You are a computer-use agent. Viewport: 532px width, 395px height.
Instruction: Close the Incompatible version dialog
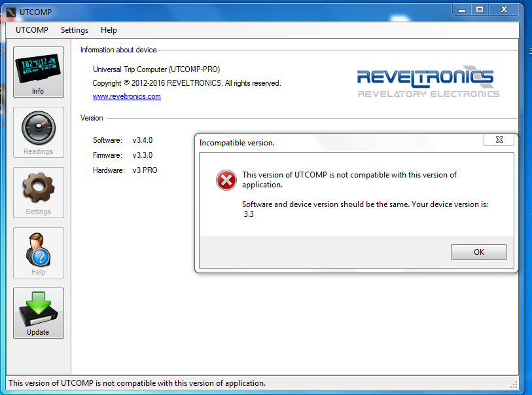click(x=499, y=140)
